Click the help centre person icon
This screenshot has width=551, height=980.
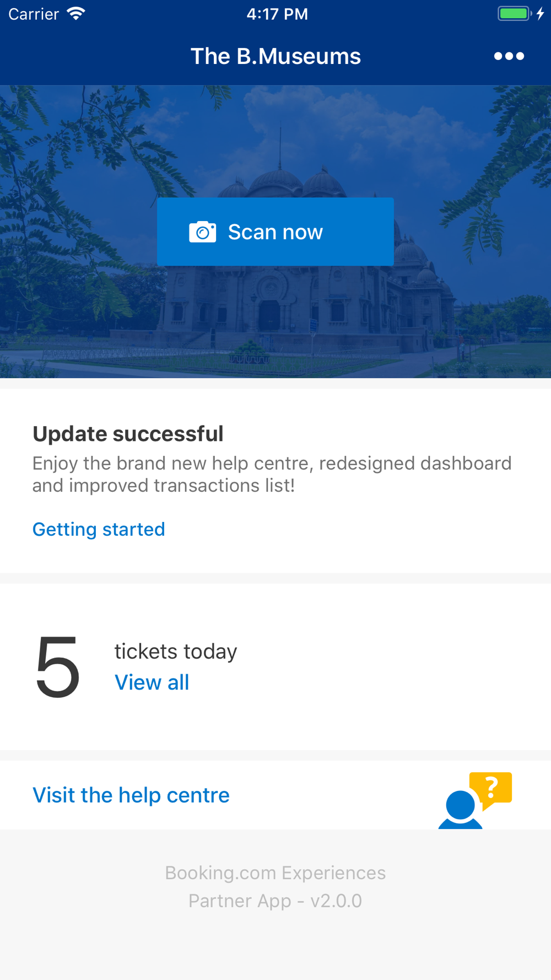point(461,809)
